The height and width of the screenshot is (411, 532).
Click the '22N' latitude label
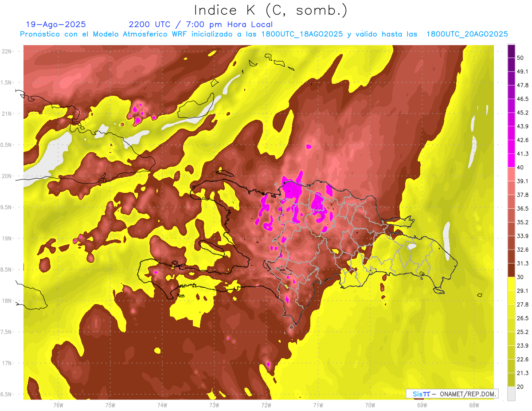[7, 51]
